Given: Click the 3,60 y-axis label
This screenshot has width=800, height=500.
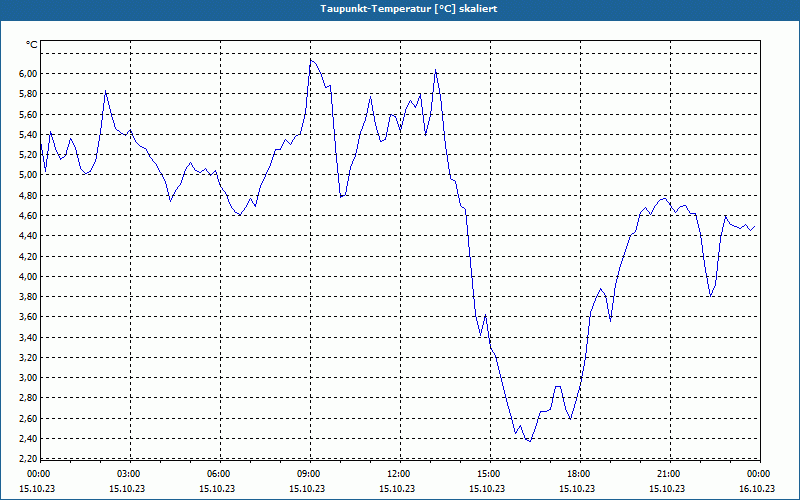Looking at the screenshot, I should 29,317.
